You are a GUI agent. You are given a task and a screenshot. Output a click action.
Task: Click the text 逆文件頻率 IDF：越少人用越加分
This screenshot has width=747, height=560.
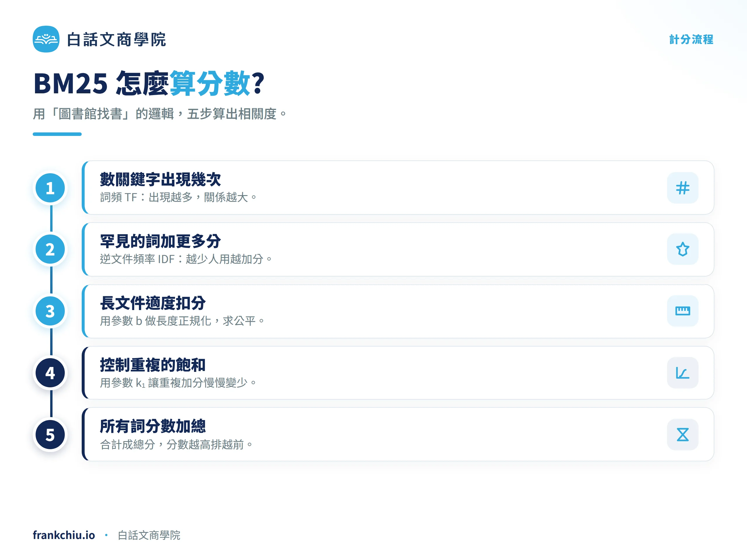(186, 259)
